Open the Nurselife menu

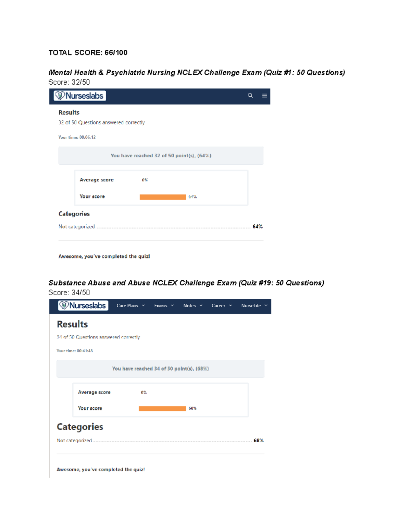click(254, 306)
